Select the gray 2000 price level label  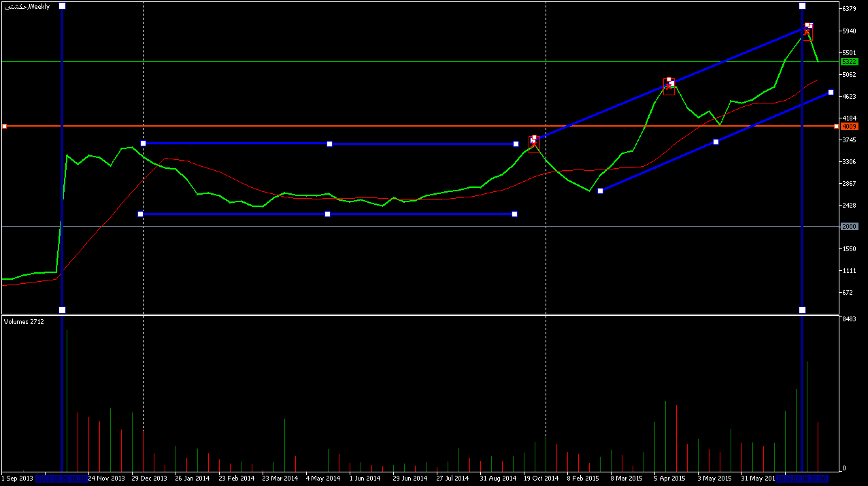[849, 226]
